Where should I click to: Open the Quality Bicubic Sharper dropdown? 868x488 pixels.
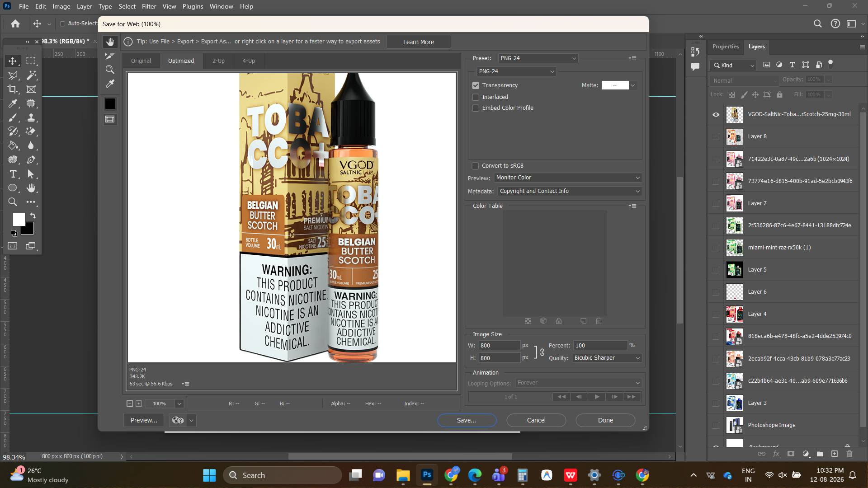607,358
